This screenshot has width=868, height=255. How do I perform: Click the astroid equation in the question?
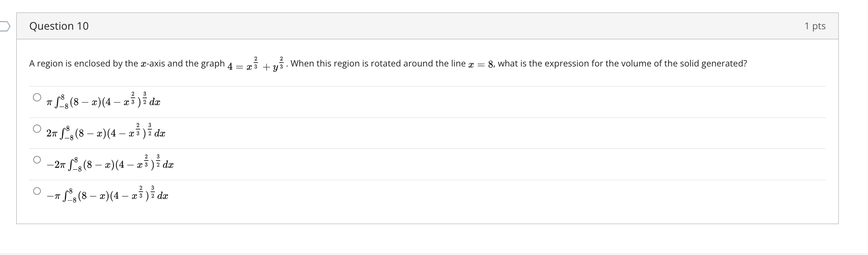point(256,64)
